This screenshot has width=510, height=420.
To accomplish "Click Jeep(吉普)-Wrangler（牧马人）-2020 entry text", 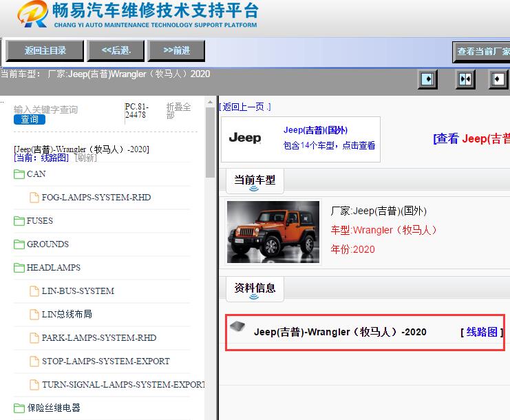I will 340,332.
